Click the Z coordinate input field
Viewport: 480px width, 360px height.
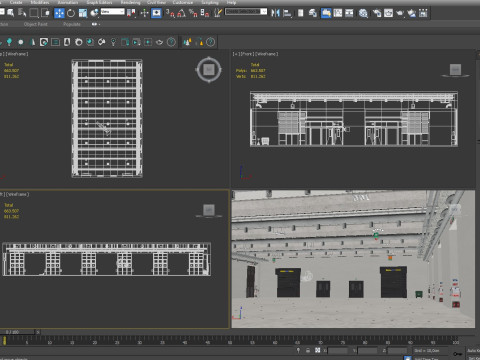click(397, 350)
